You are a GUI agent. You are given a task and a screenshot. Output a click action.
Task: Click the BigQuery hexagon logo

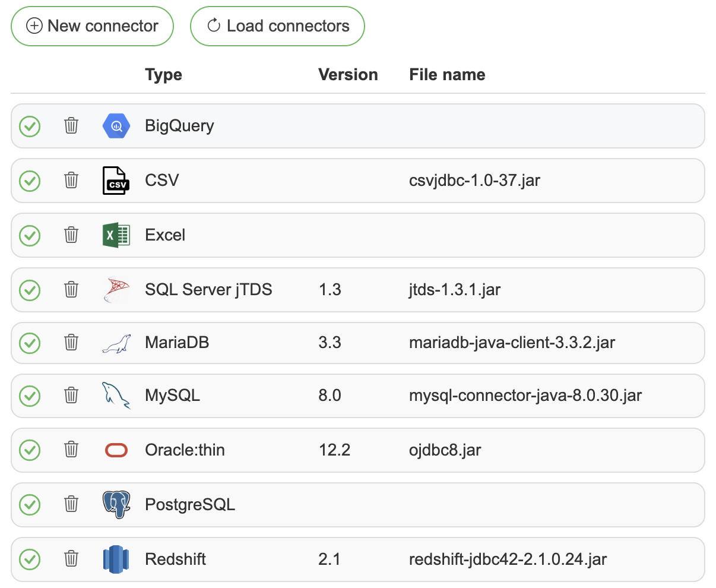116,126
